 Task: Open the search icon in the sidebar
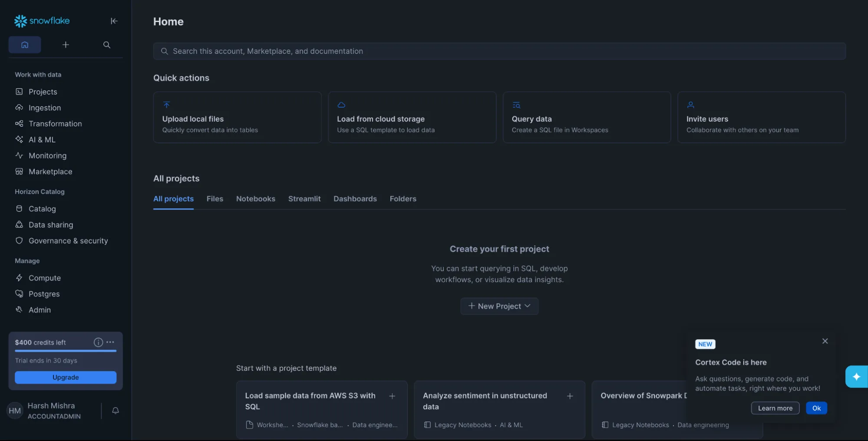[x=106, y=45]
